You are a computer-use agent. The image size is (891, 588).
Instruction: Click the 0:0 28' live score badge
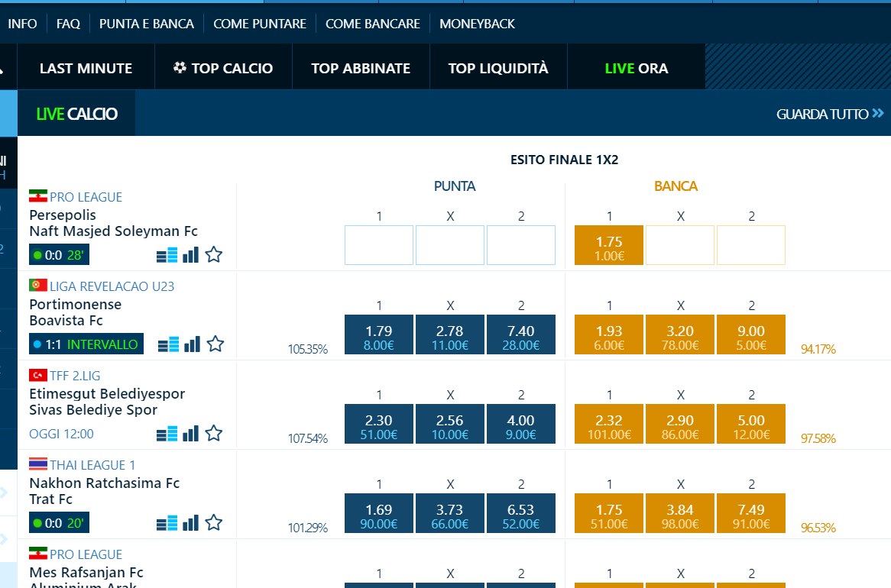coord(59,255)
